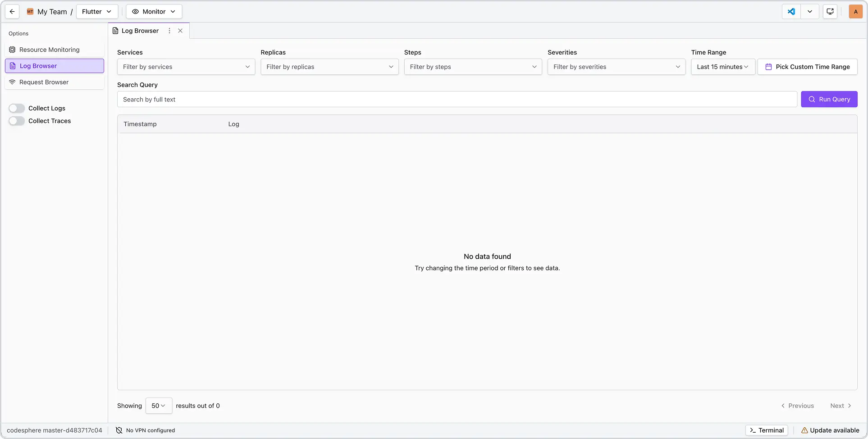Viewport: 868px width, 439px height.
Task: Open the Monitor mode menu
Action: 154,11
